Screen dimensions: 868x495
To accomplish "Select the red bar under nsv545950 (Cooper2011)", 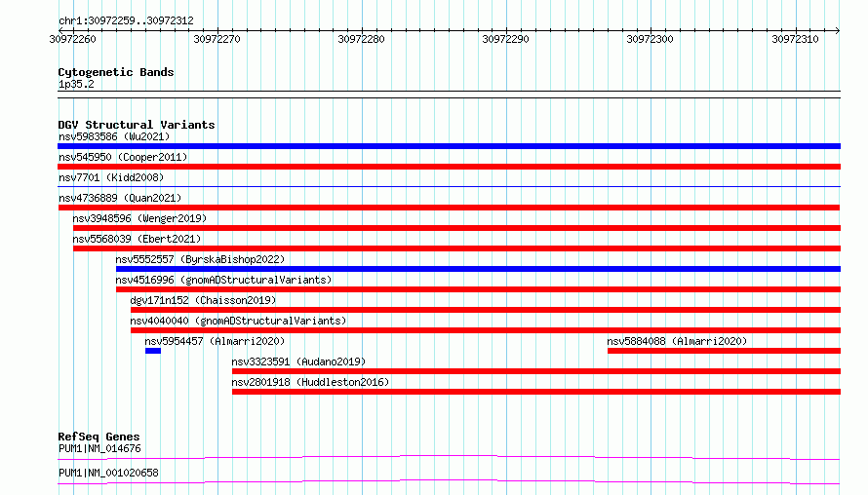I will (449, 167).
